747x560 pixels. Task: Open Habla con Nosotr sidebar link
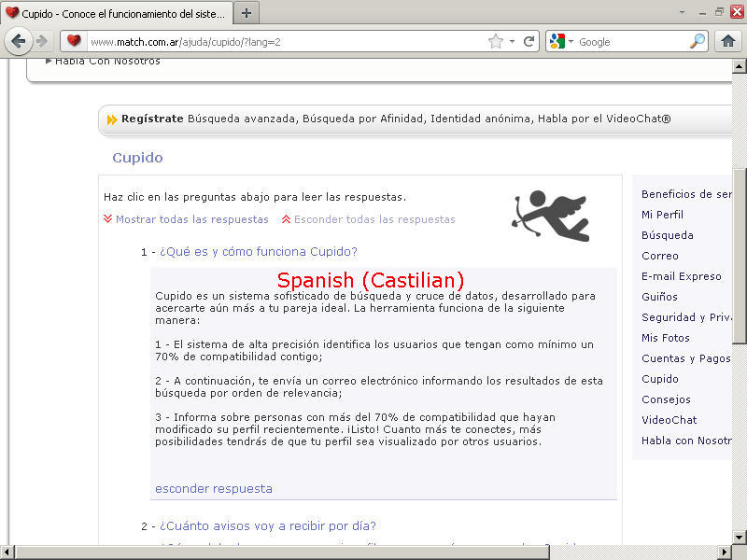click(x=686, y=440)
